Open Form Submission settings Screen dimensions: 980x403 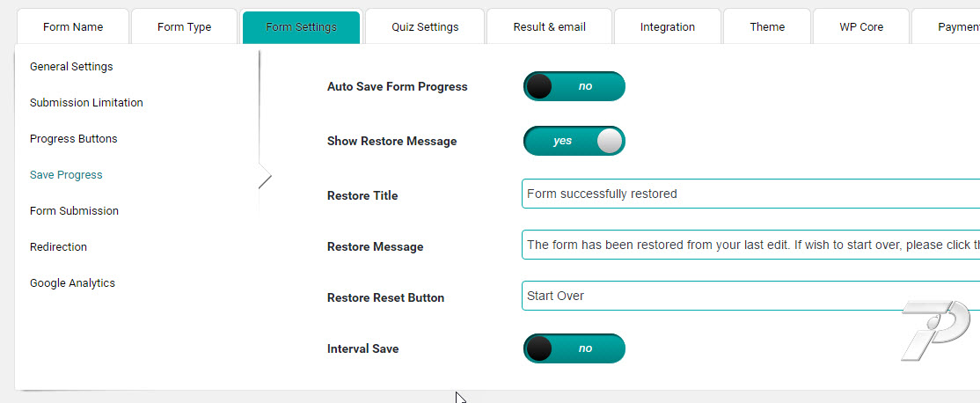click(x=74, y=211)
